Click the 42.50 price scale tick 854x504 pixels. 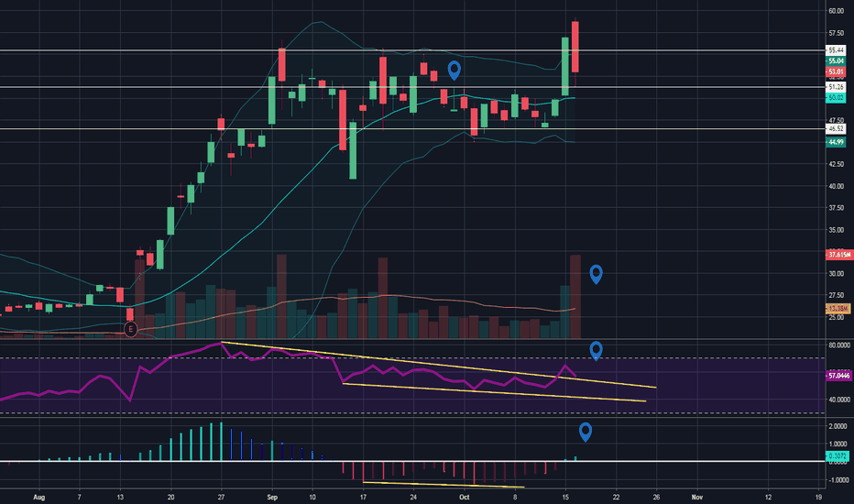point(836,164)
